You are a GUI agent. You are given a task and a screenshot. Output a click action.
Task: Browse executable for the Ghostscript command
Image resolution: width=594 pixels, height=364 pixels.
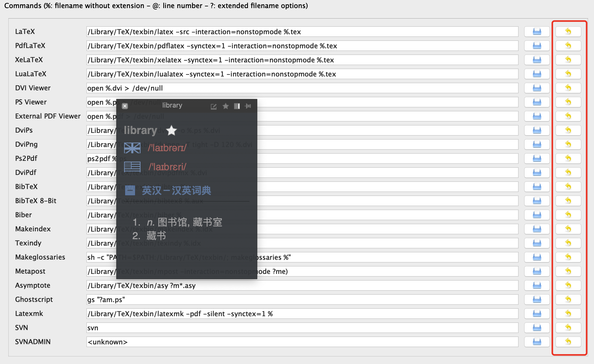pyautogui.click(x=537, y=300)
